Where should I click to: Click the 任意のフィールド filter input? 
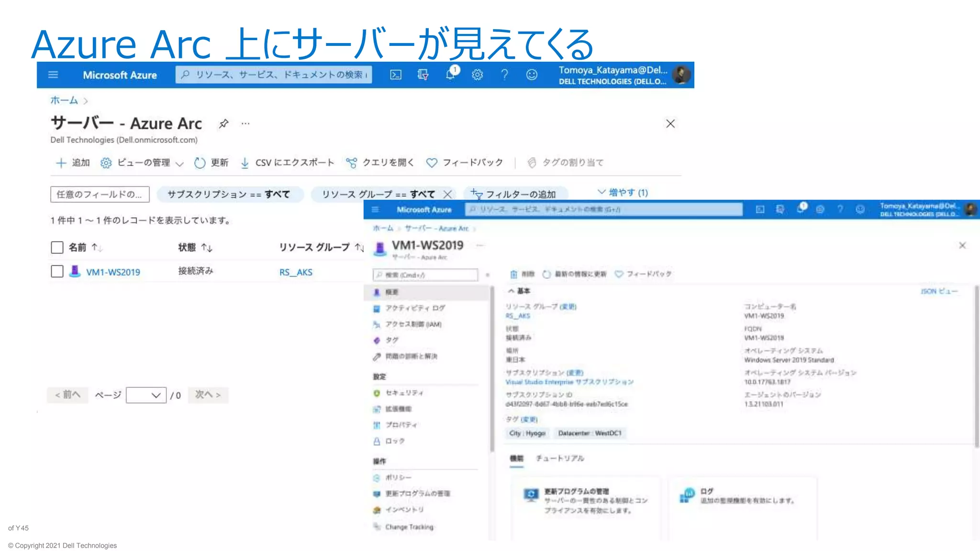click(x=100, y=194)
